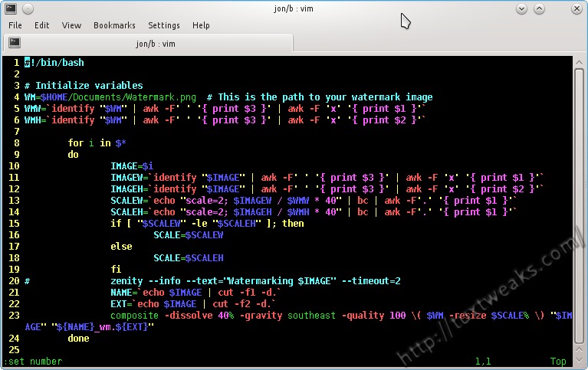
Task: Click the 'if' keyword on line 15
Action: (116, 224)
